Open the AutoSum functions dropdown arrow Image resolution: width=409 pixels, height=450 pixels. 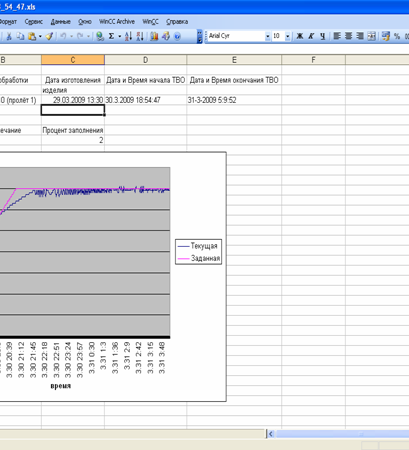click(119, 36)
